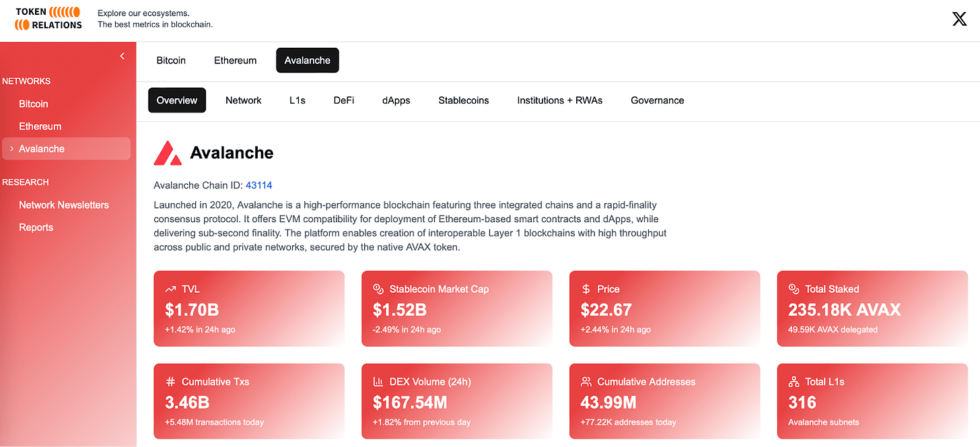Click the 235.18K AVAX staked value
The image size is (980, 447).
845,310
